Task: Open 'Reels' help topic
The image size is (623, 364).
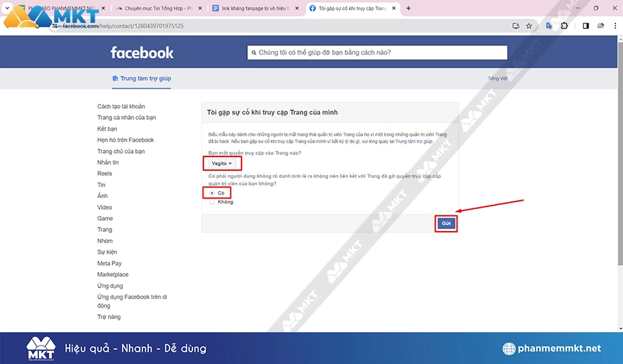Action: point(105,173)
